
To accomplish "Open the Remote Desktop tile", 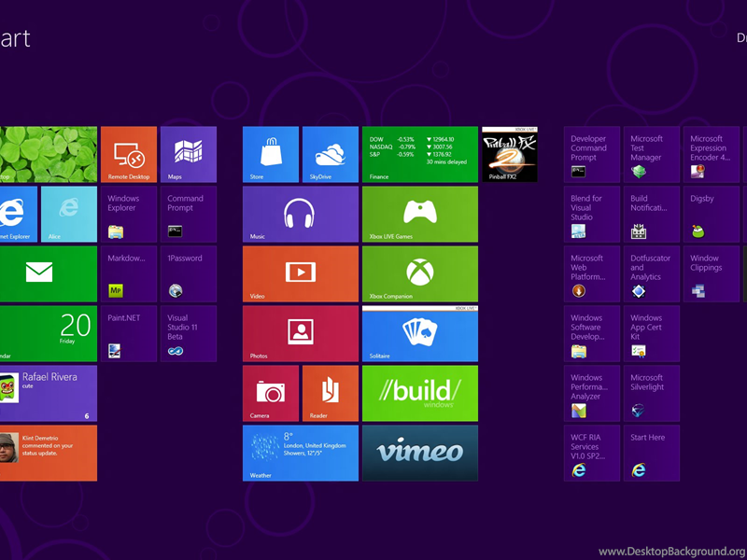I will coord(129,154).
